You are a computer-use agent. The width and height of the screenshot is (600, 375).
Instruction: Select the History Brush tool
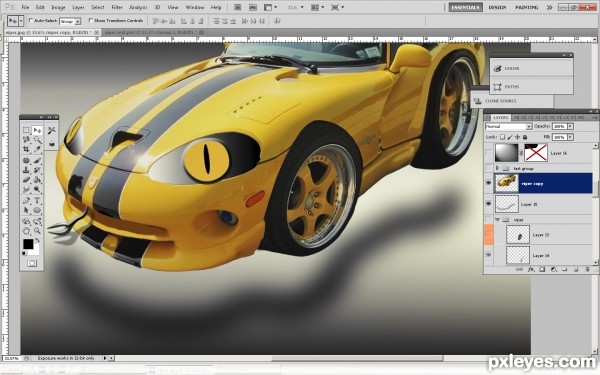point(37,170)
